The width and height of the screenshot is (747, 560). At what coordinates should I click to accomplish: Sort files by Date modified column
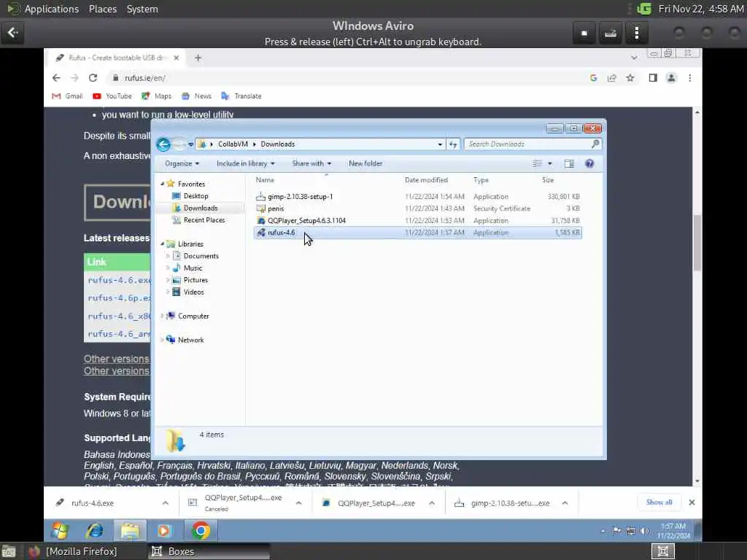click(426, 180)
